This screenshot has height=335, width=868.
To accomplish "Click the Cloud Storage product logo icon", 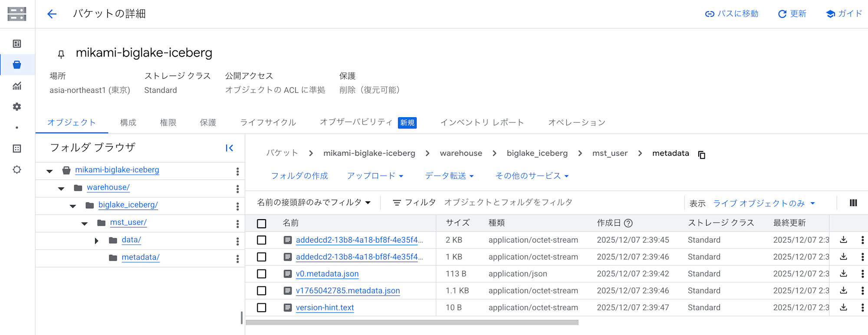I will coord(17,14).
